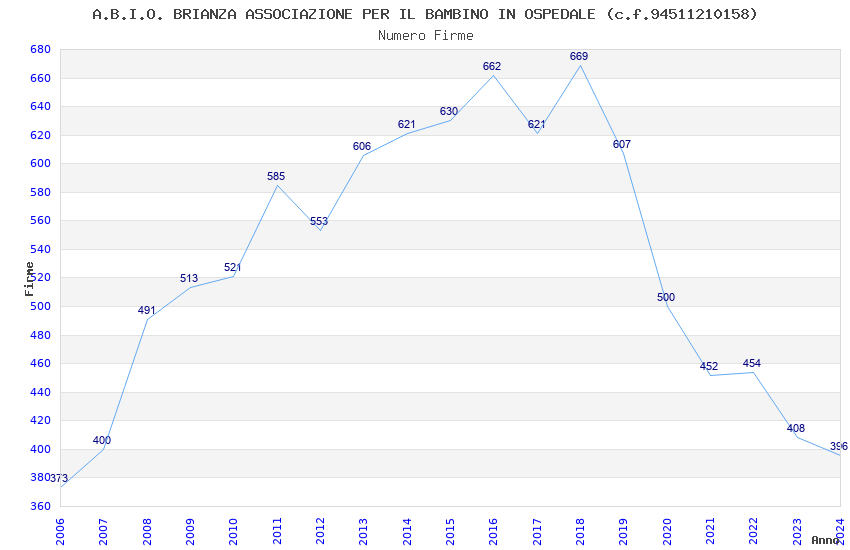Click year 2014 on the x-axis
850x550 pixels.
(x=407, y=531)
